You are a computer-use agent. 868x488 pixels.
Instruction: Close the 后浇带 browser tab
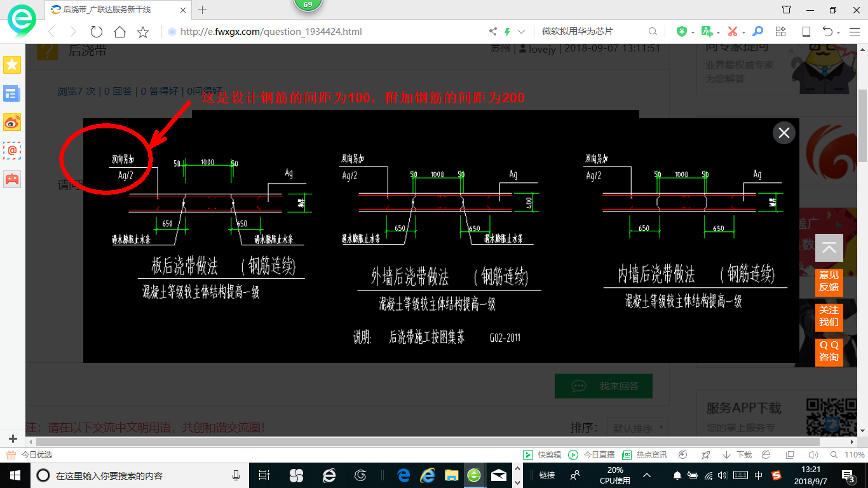[x=183, y=10]
